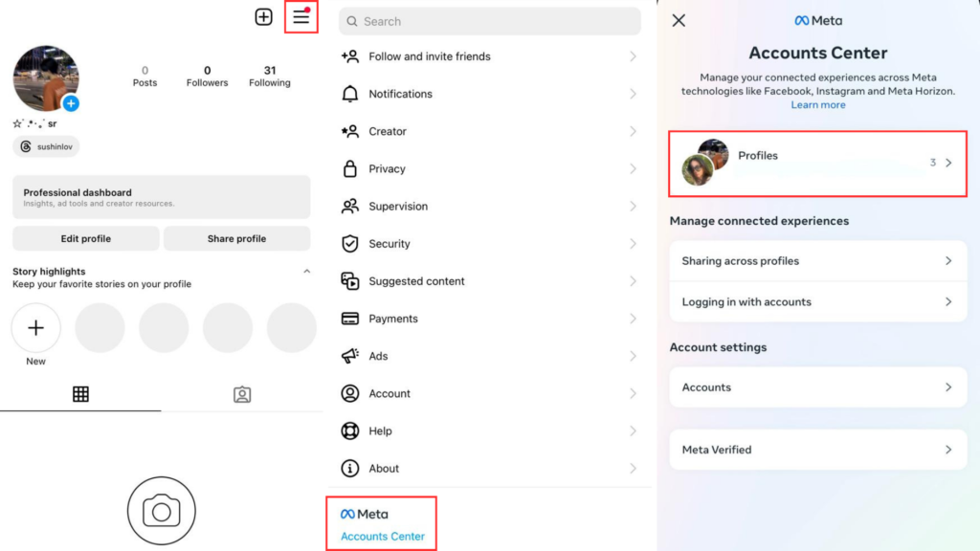Open the hamburger menu icon
The width and height of the screenshot is (980, 551).
tap(301, 17)
